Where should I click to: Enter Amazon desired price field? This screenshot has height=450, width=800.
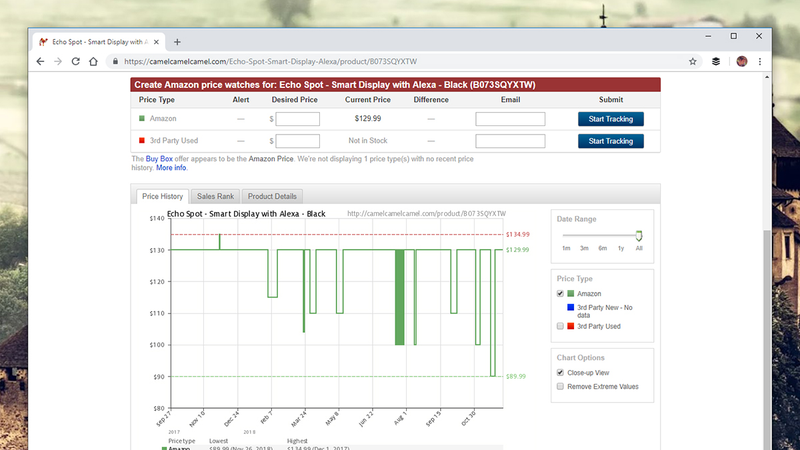click(x=297, y=119)
